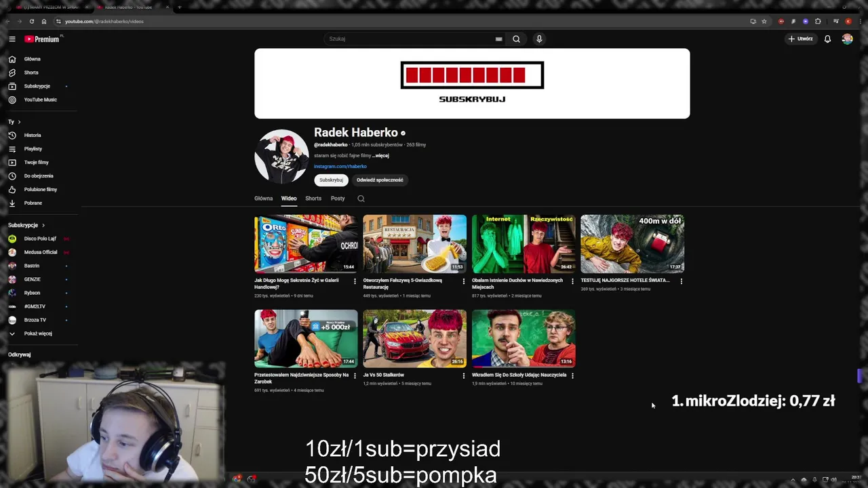
Task: Open the 400m w dół hotel video thumbnail
Action: tap(632, 244)
